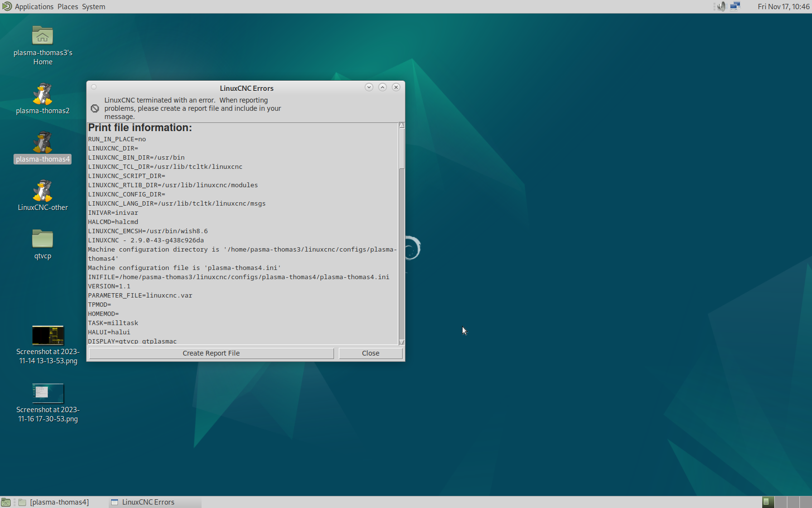Click the MATE logo in top panel

click(7, 6)
